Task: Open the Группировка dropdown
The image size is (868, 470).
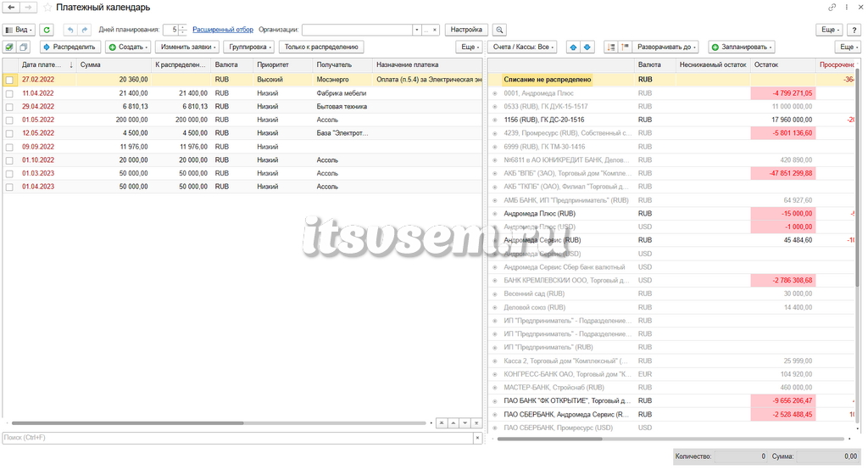Action: (x=250, y=48)
